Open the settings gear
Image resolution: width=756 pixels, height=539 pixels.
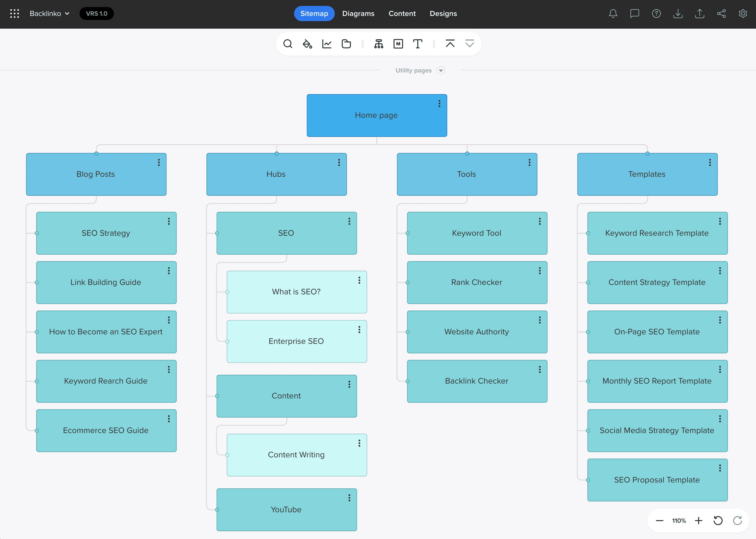[743, 14]
